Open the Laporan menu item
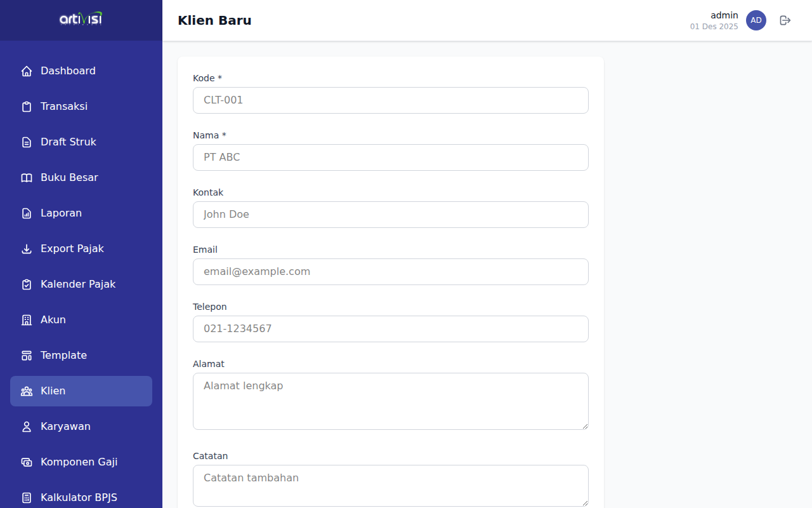This screenshot has width=812, height=508. point(61,213)
